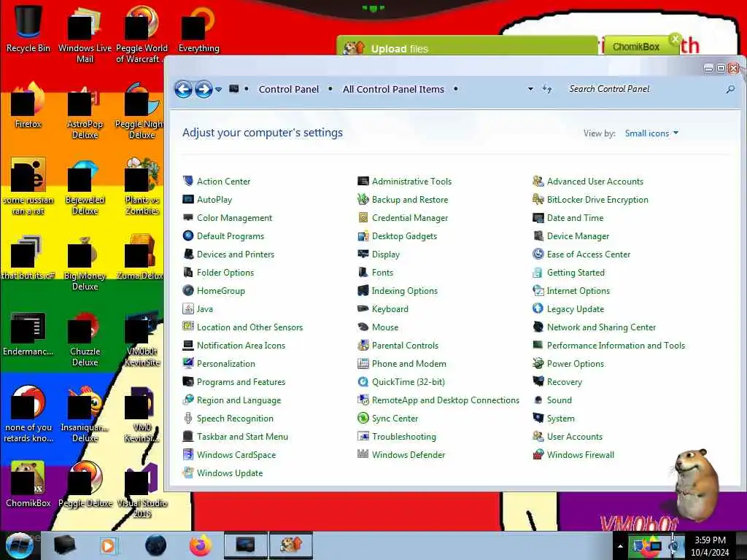Click the Color Management icon
Screen dimensions: 747x560
pos(188,217)
